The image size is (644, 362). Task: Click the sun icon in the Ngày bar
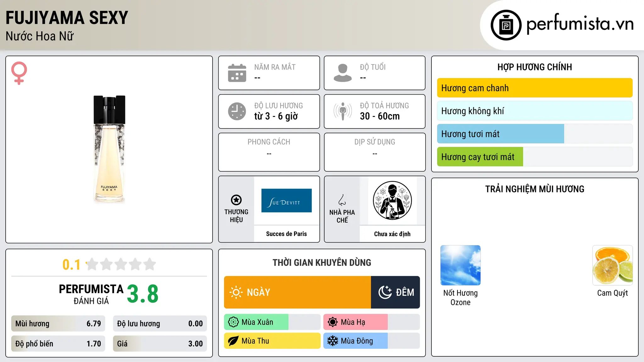coord(236,292)
